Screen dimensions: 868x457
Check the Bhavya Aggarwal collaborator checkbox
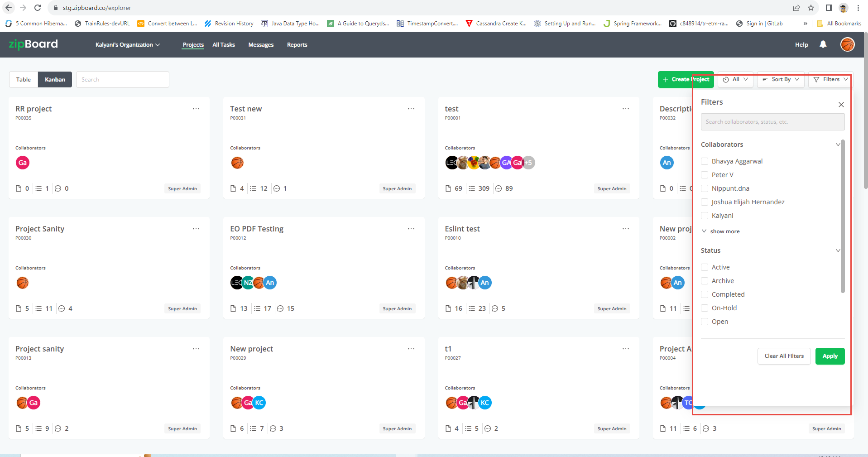point(704,161)
